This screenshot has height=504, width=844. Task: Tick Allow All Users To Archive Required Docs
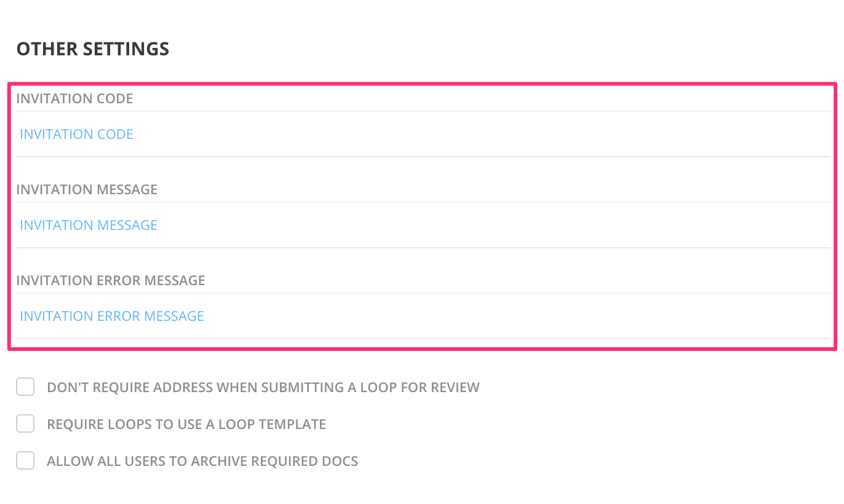click(25, 461)
